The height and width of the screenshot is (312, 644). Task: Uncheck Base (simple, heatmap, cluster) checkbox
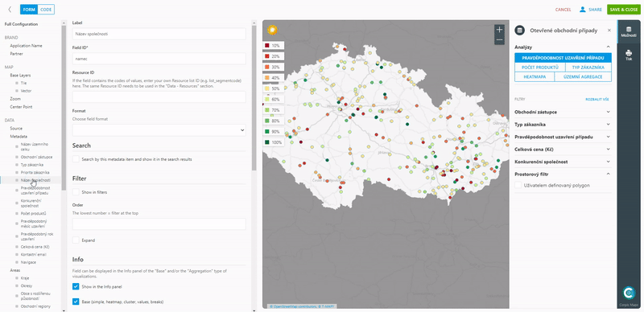point(76,302)
